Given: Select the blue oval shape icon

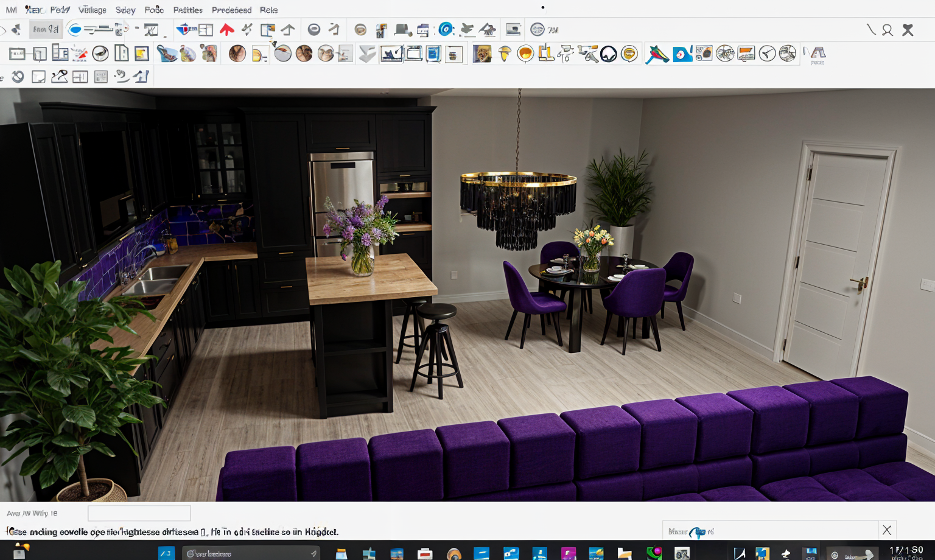Looking at the screenshot, I should [74, 30].
